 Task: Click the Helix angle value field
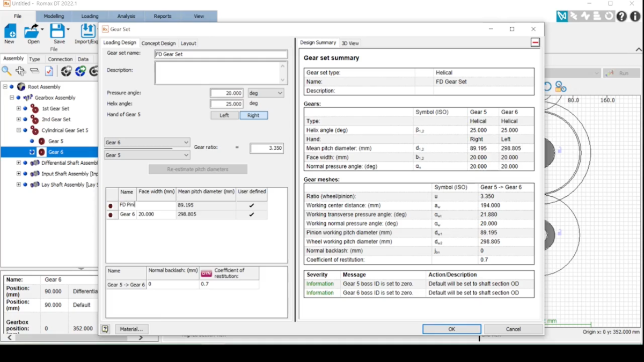click(x=226, y=104)
